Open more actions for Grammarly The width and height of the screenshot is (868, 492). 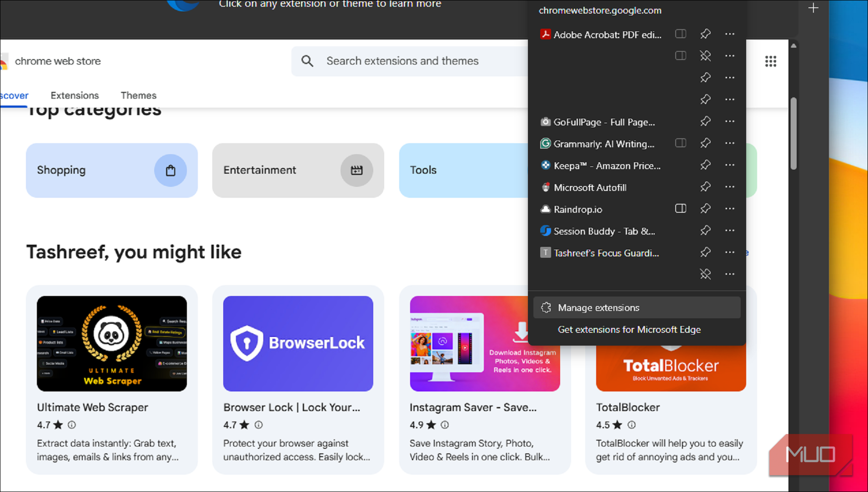click(x=730, y=143)
